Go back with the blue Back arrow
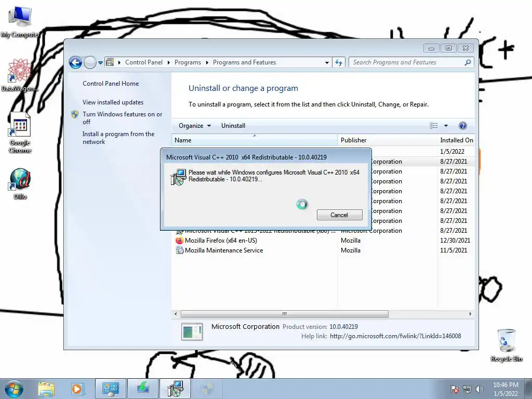The height and width of the screenshot is (399, 532). 75,62
